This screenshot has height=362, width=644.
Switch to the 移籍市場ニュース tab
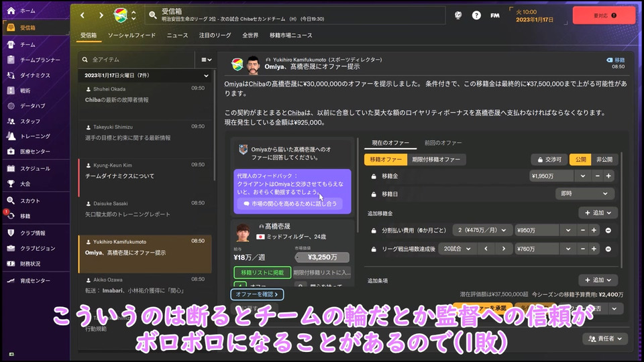click(x=290, y=36)
